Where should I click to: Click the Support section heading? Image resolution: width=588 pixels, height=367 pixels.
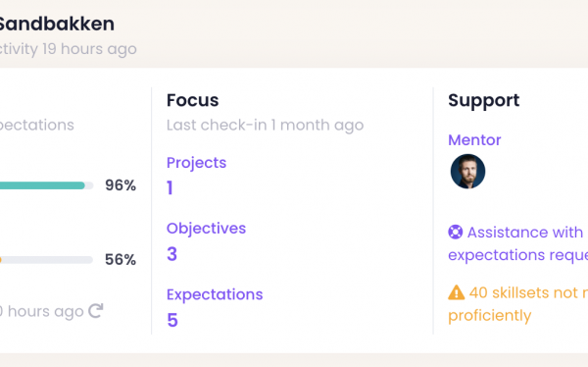[484, 101]
